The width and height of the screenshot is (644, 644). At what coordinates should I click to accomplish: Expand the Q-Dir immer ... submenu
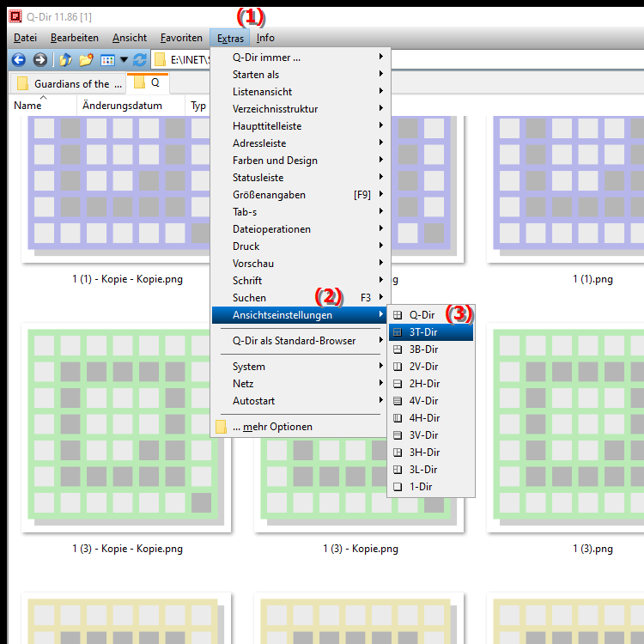(300, 58)
